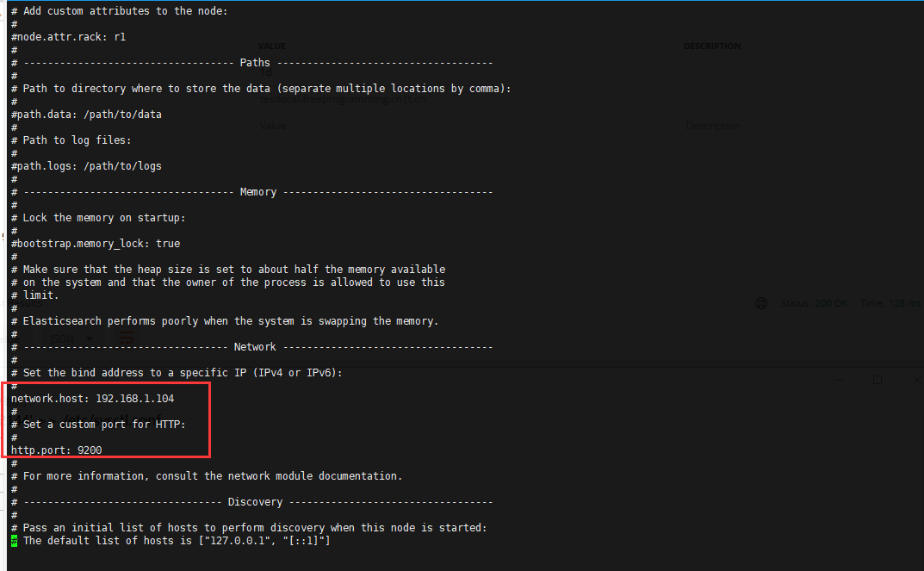The height and width of the screenshot is (571, 924).
Task: Click the Memory section header line
Action: click(251, 192)
